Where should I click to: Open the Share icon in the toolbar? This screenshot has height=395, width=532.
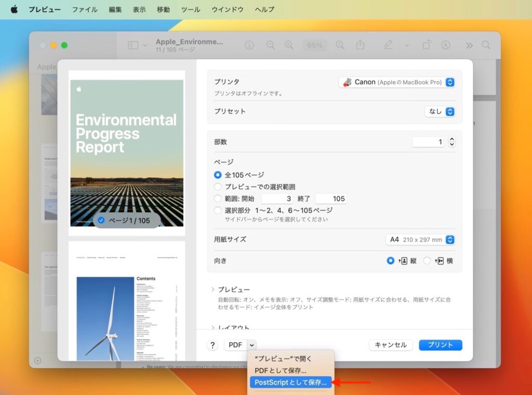tap(361, 45)
